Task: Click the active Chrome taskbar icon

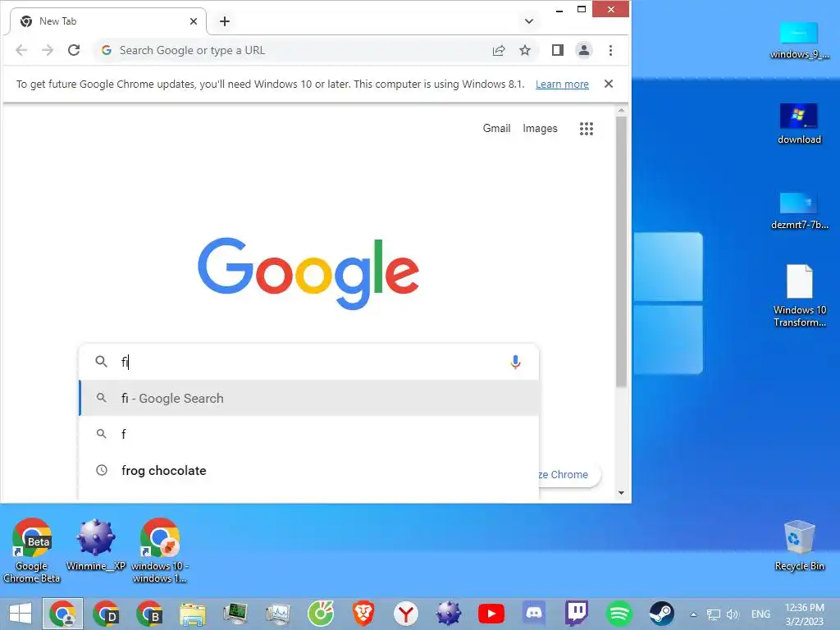Action: [63, 614]
